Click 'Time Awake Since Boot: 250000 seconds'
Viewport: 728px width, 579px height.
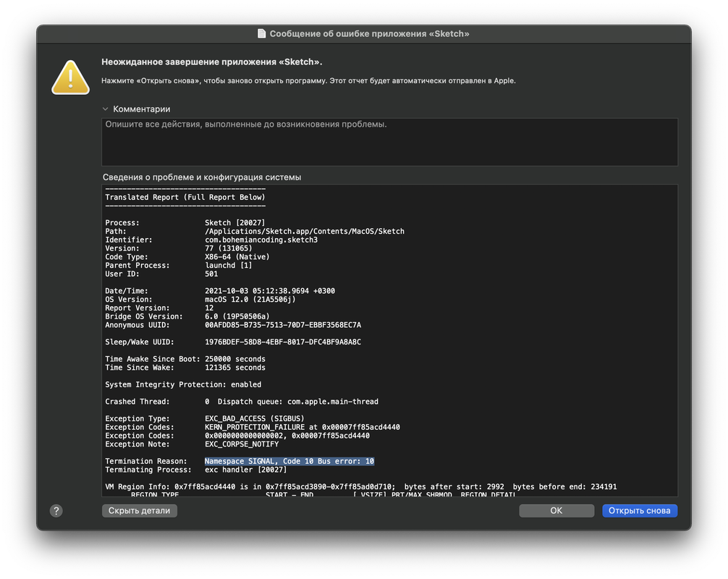pyautogui.click(x=185, y=359)
